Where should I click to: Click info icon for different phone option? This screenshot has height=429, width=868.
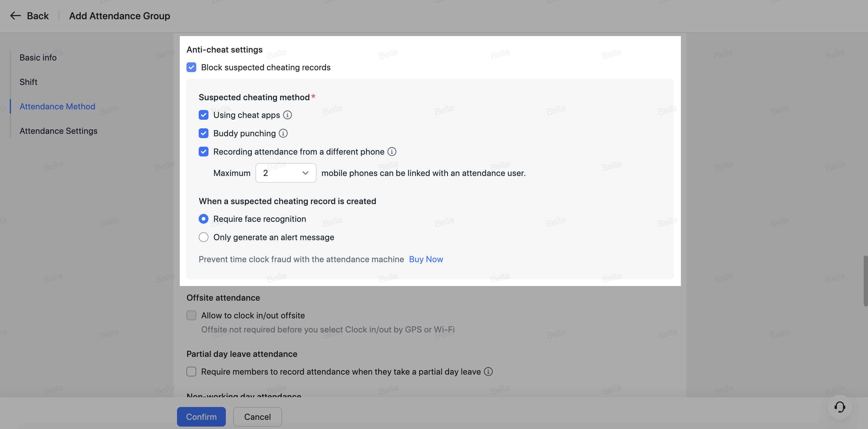click(x=392, y=152)
